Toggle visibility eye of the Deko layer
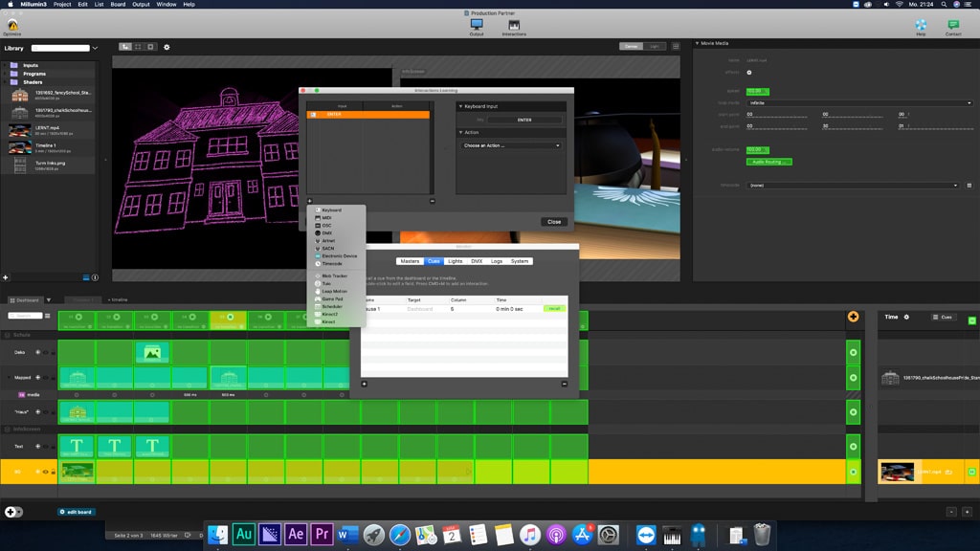 [x=45, y=352]
